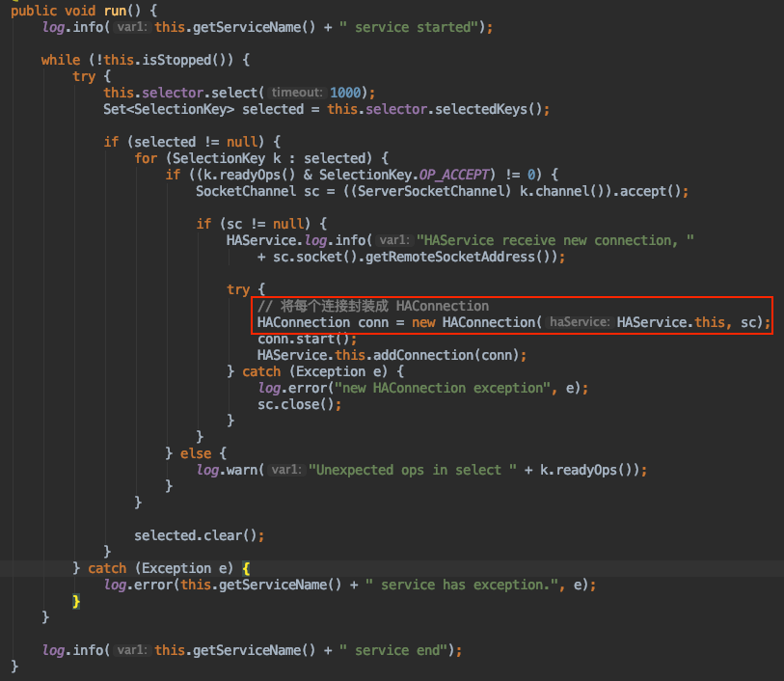Click the "HAService receive new connection" string

[x=555, y=240]
